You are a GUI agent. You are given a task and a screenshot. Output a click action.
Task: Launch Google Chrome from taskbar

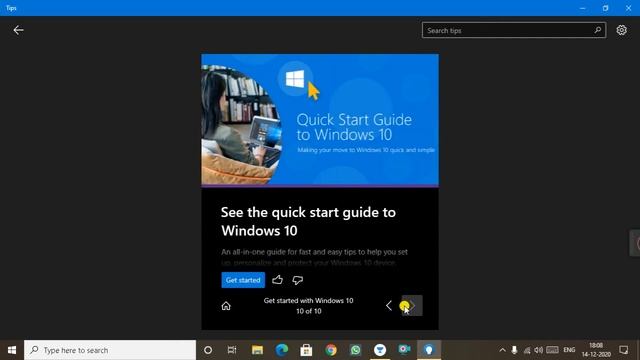pos(331,350)
